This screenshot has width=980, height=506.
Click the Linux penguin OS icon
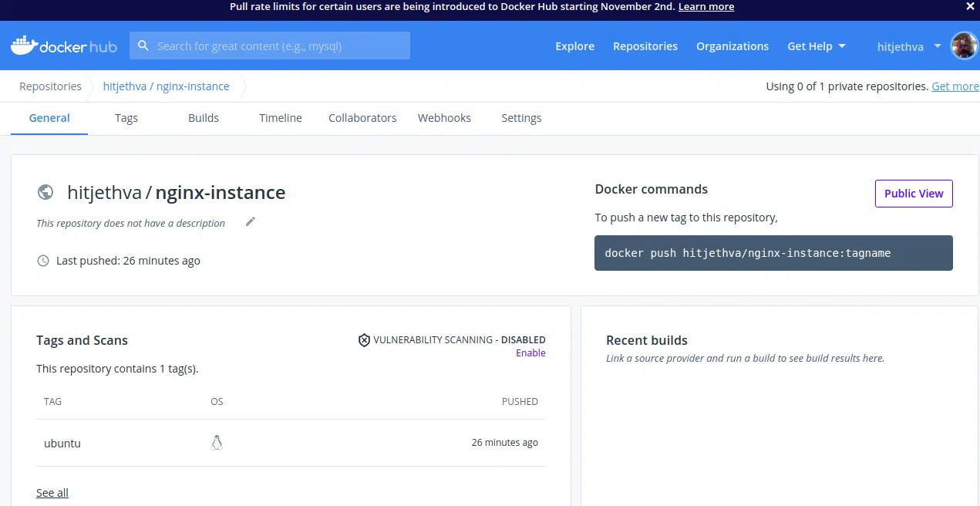click(217, 443)
